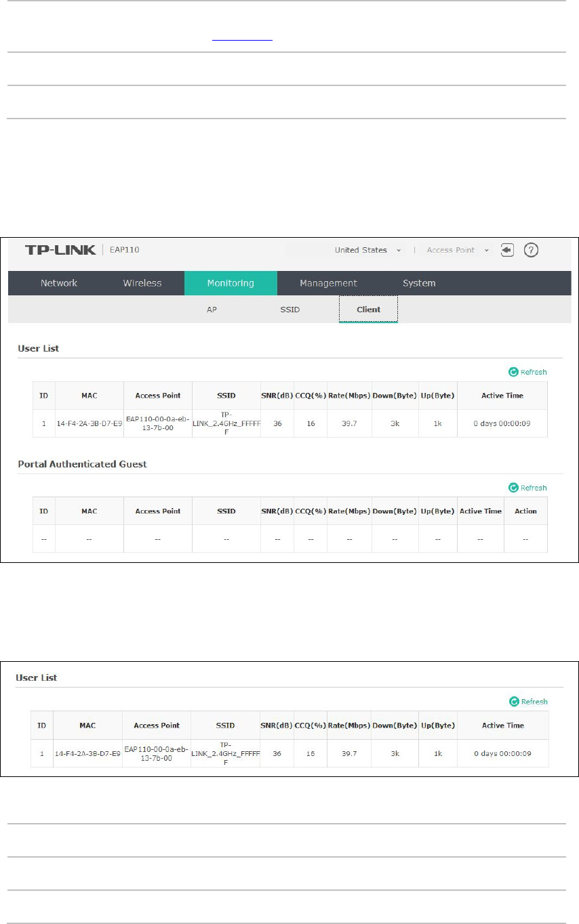Click the Action column header in guest table

(x=525, y=511)
